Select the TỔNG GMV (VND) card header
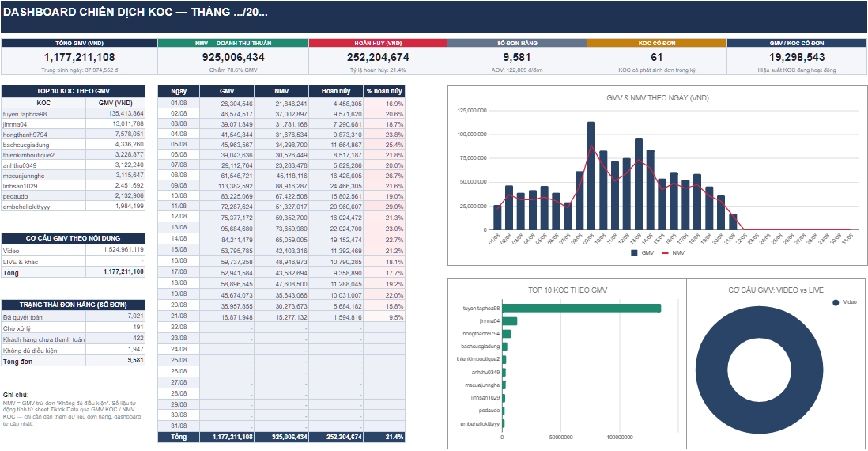The height and width of the screenshot is (451, 868). click(79, 44)
